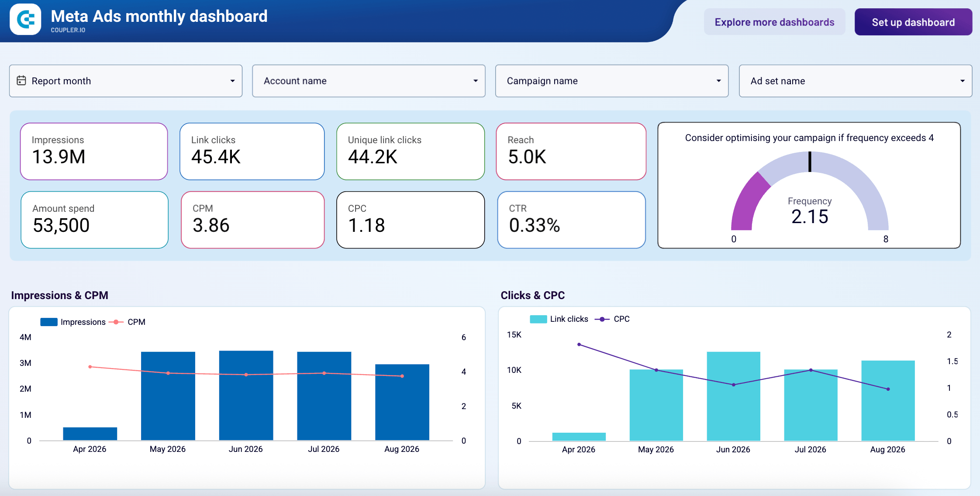Open the Campaign name dropdown

611,81
